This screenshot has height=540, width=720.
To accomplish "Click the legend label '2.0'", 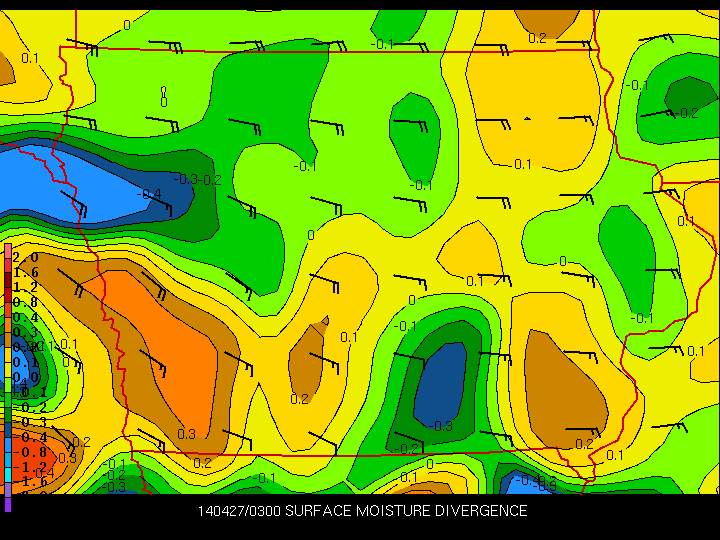I will 25,257.
